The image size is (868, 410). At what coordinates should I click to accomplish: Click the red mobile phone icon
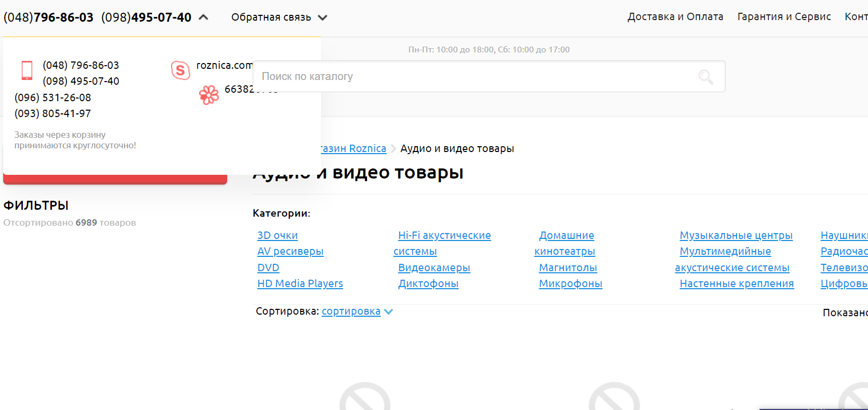click(x=27, y=70)
